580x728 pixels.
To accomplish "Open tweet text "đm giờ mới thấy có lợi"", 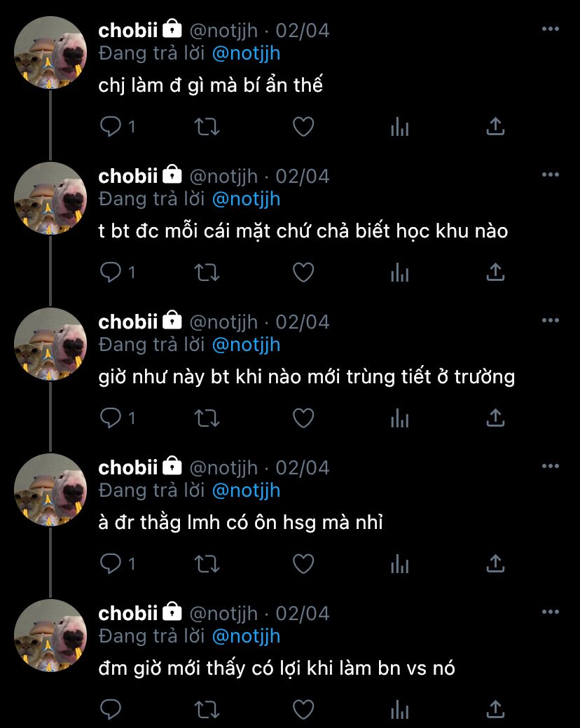I will 277,668.
